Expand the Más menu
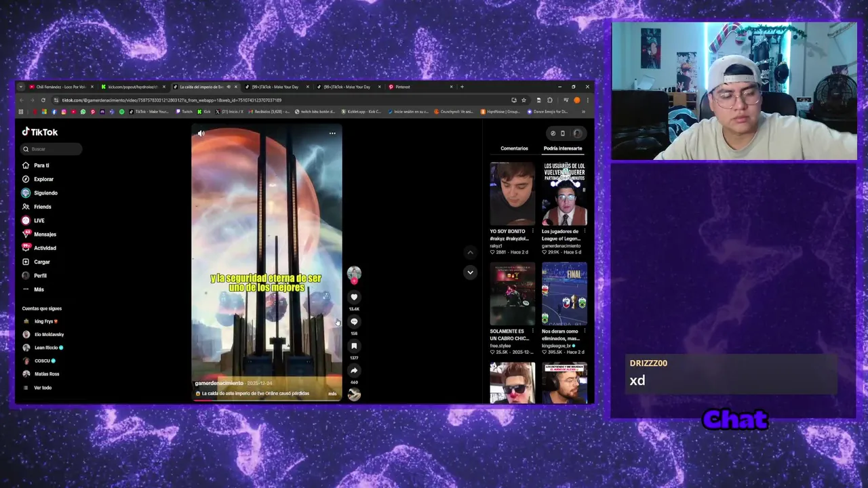Viewport: 868px width, 488px height. [34, 289]
